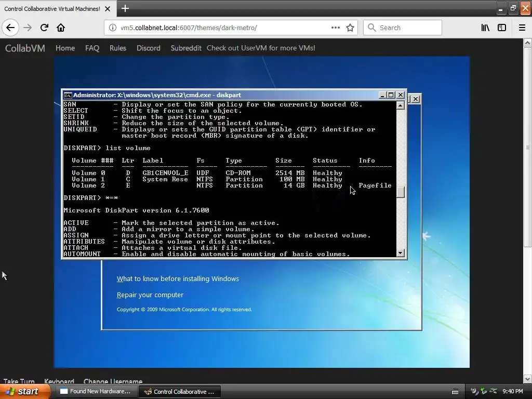Click 'System Rese' label in Volume 1 row
Viewport: 532px width, 399px height.
tap(165, 179)
